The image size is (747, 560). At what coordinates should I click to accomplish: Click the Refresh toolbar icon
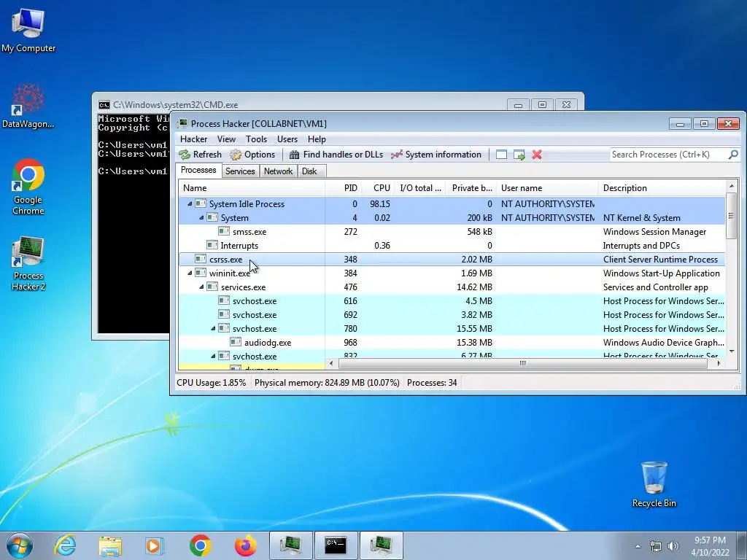click(x=200, y=155)
